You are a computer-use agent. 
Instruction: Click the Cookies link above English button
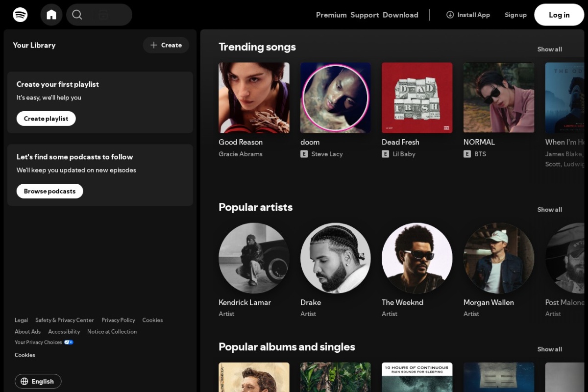click(25, 355)
